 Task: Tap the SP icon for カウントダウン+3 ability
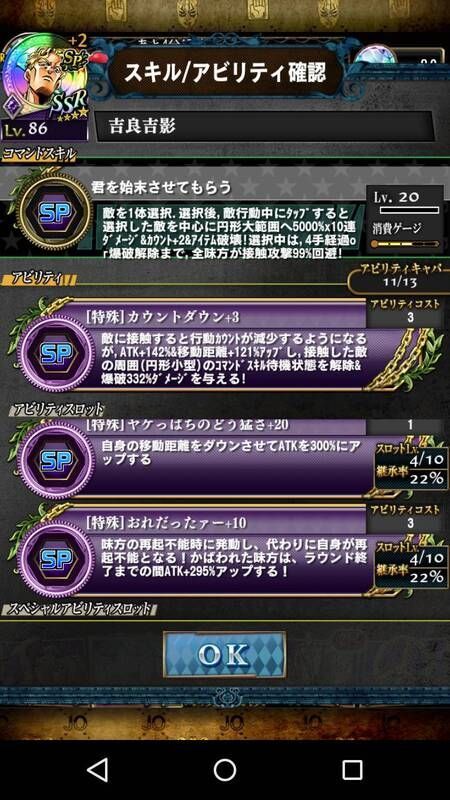[x=55, y=355]
